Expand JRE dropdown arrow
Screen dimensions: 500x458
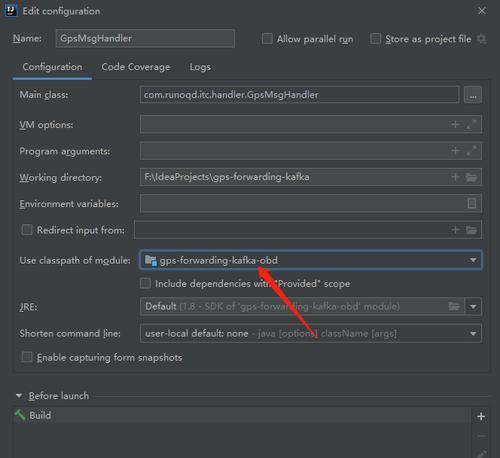pos(473,306)
